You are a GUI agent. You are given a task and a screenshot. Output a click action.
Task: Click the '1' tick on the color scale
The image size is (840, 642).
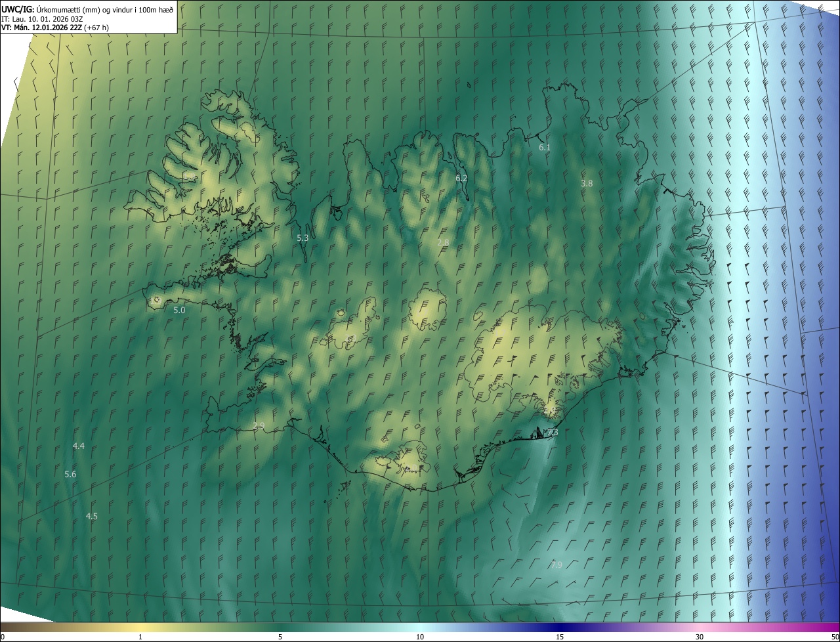[140, 637]
